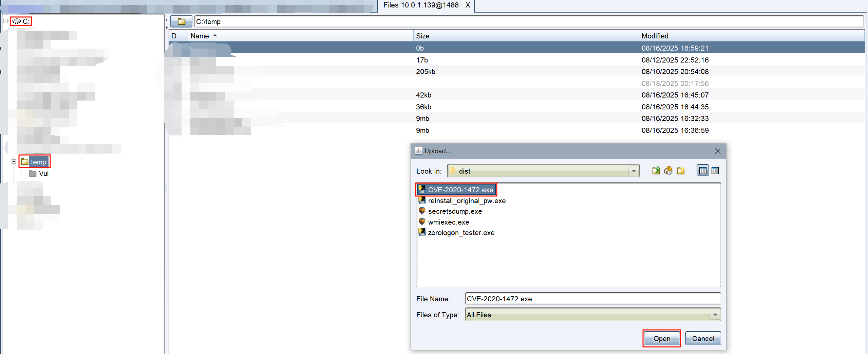Open the Files of Type dropdown
Screen dimensions: 868x354
pyautogui.click(x=715, y=315)
